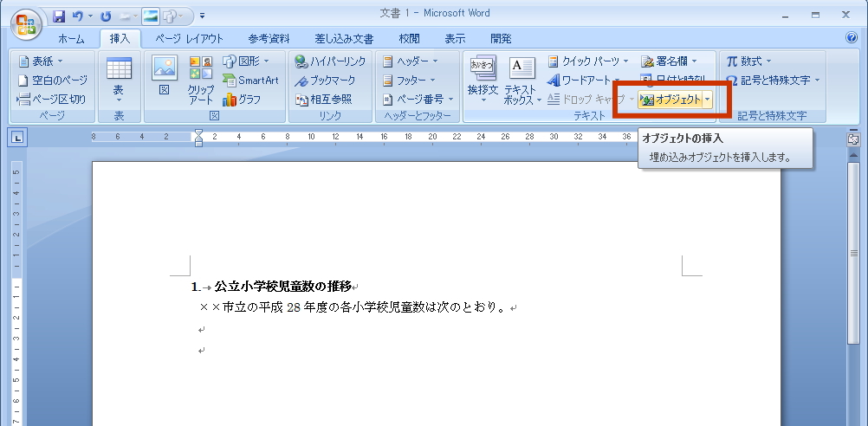Open 記号と特殊文字 symbol menu
The height and width of the screenshot is (426, 868).
(774, 81)
